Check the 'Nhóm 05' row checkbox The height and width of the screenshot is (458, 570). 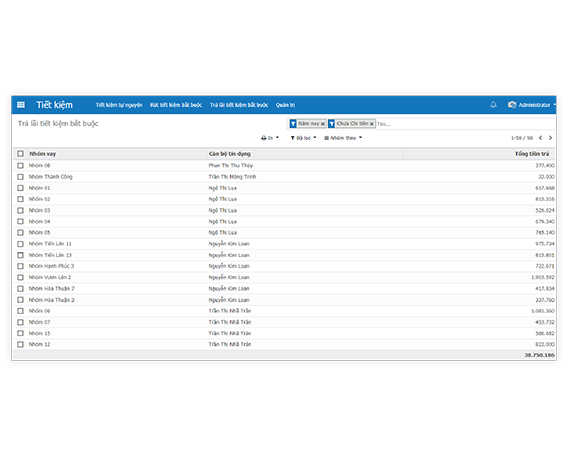20,233
